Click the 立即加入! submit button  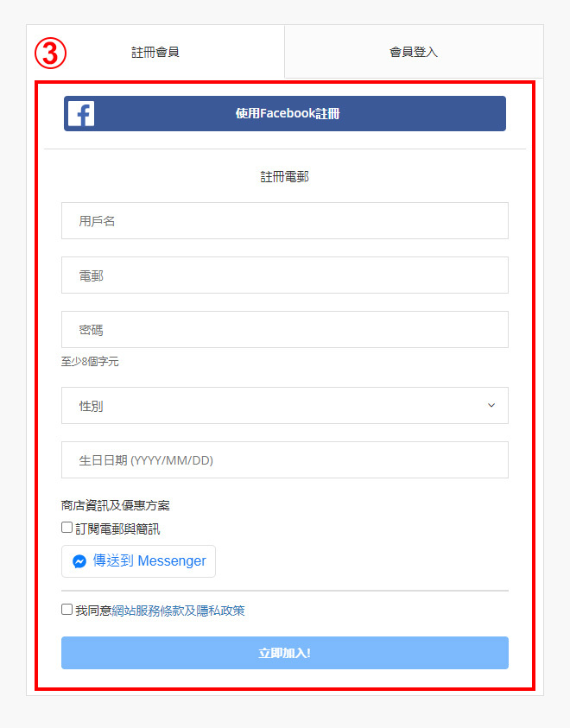pyautogui.click(x=284, y=653)
